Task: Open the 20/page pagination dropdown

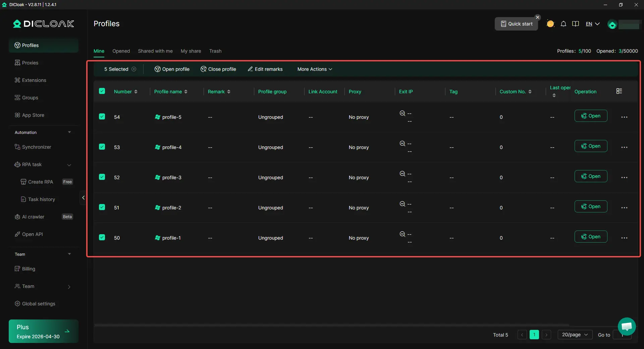Action: 575,335
